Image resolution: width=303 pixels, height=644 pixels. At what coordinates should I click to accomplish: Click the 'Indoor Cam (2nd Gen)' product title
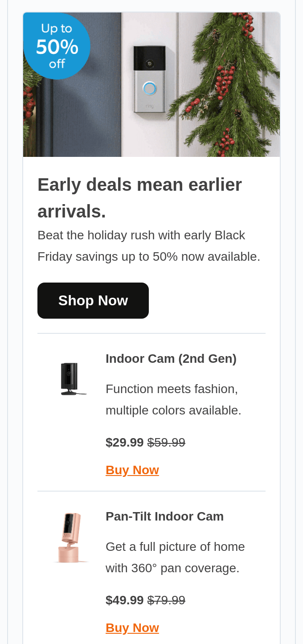point(171,358)
